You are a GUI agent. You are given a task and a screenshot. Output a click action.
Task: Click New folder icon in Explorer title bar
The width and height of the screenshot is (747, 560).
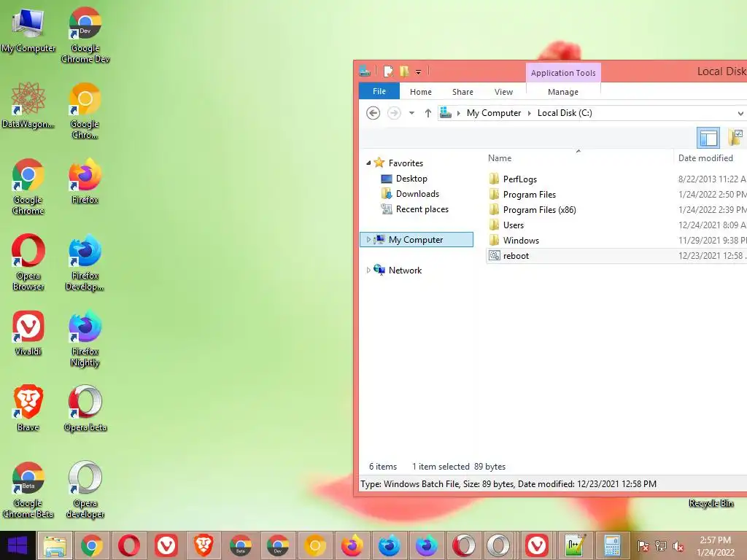tap(404, 71)
